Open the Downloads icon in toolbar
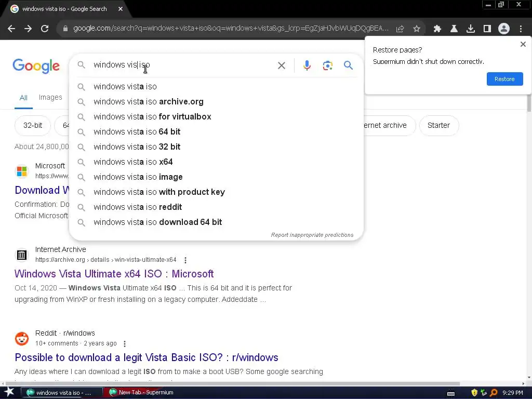 tap(471, 29)
